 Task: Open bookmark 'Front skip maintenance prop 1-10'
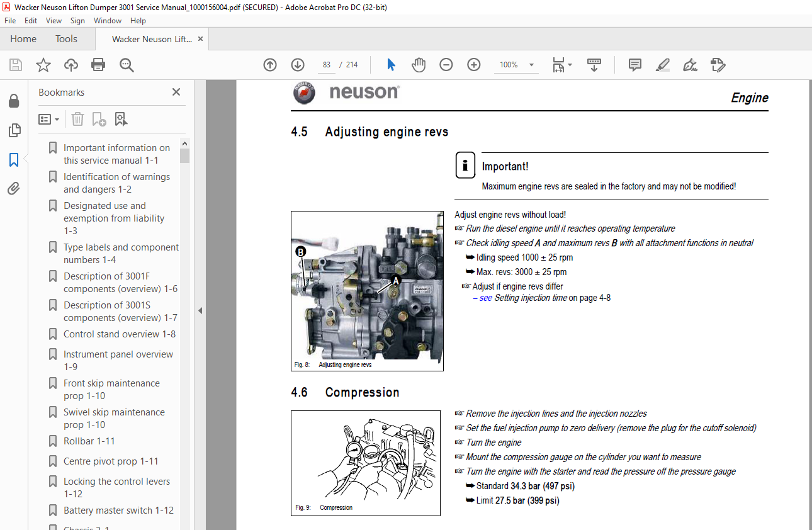pos(111,390)
